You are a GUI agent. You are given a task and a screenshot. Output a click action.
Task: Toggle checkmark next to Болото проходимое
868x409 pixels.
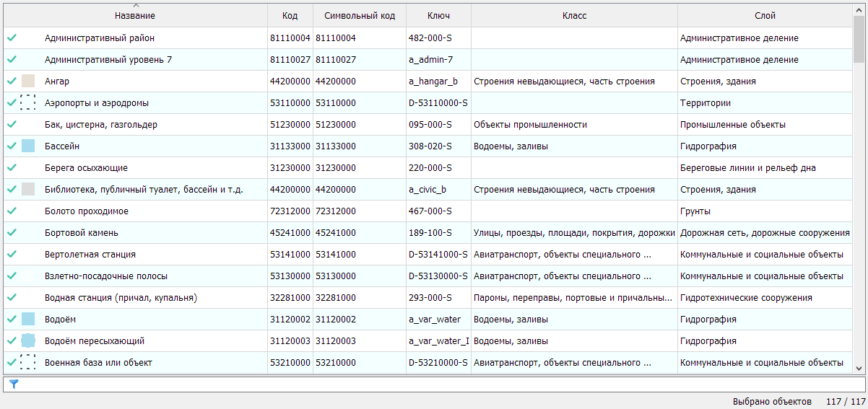click(x=12, y=211)
